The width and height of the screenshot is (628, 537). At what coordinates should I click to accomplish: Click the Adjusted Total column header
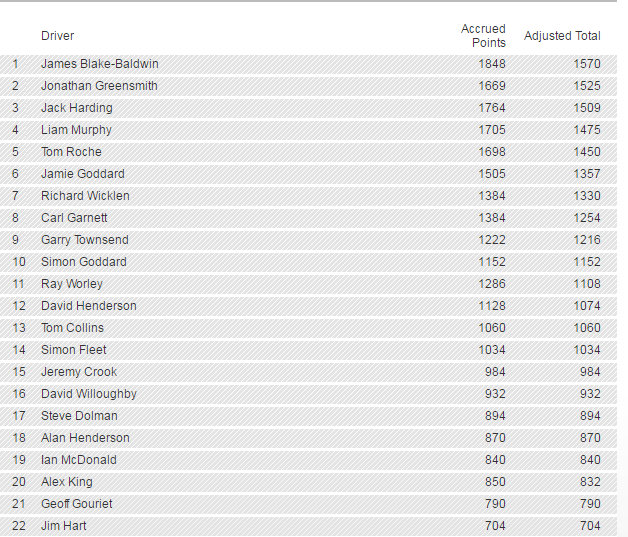[562, 36]
